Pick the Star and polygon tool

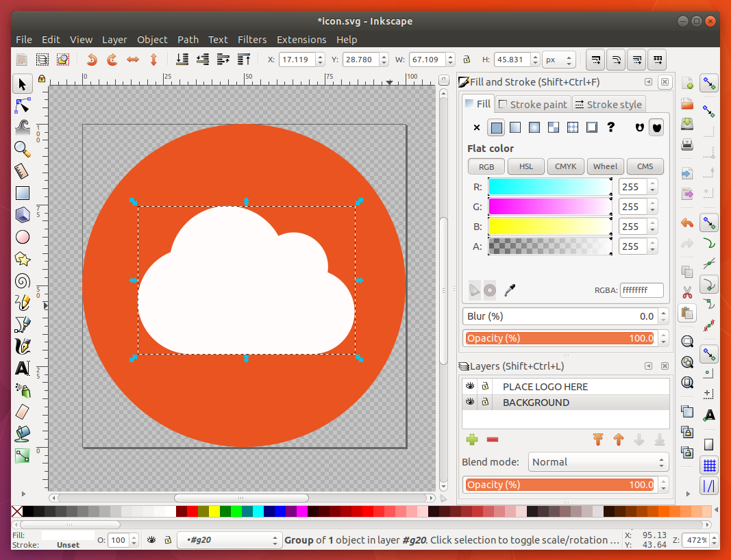pyautogui.click(x=22, y=259)
